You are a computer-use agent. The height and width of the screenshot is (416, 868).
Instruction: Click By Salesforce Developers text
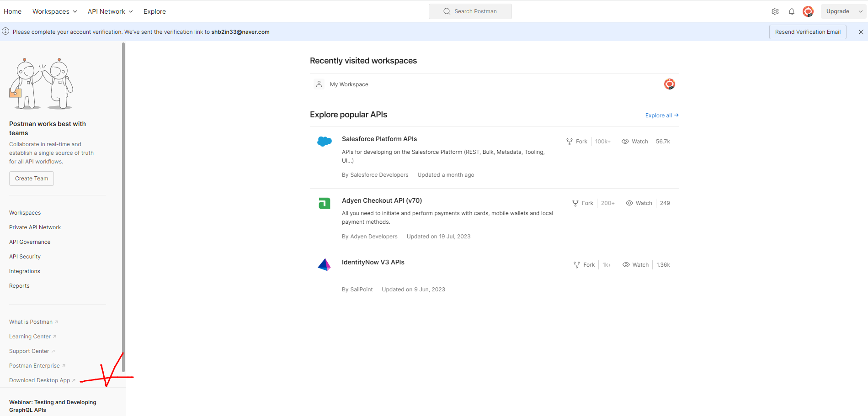coord(375,175)
